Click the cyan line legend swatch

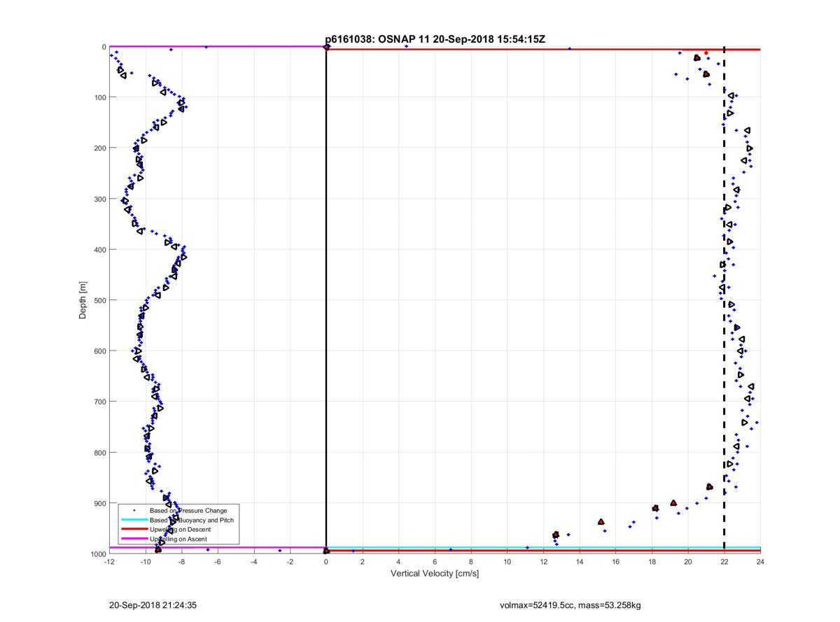[x=133, y=521]
